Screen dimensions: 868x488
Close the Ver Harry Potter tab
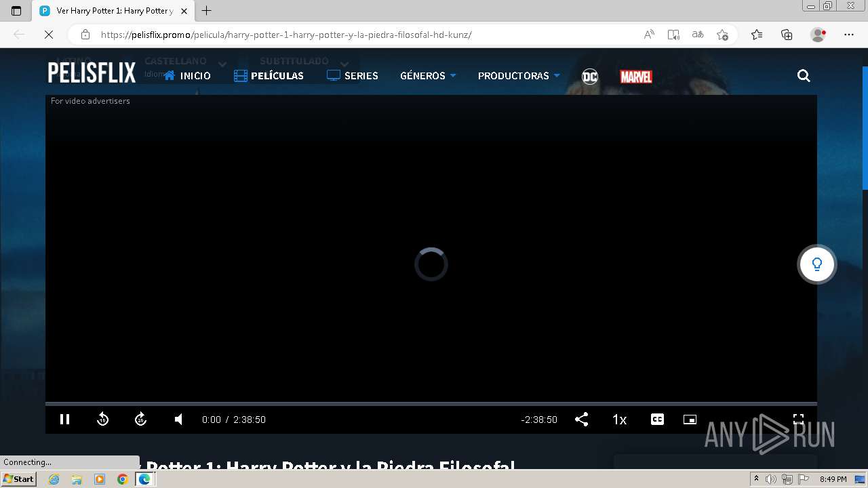184,11
